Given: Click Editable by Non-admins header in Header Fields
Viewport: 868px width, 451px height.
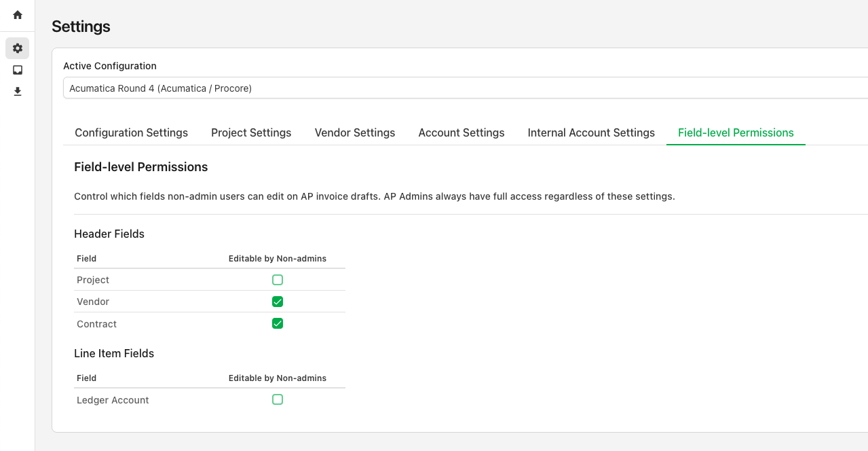Looking at the screenshot, I should pos(277,259).
